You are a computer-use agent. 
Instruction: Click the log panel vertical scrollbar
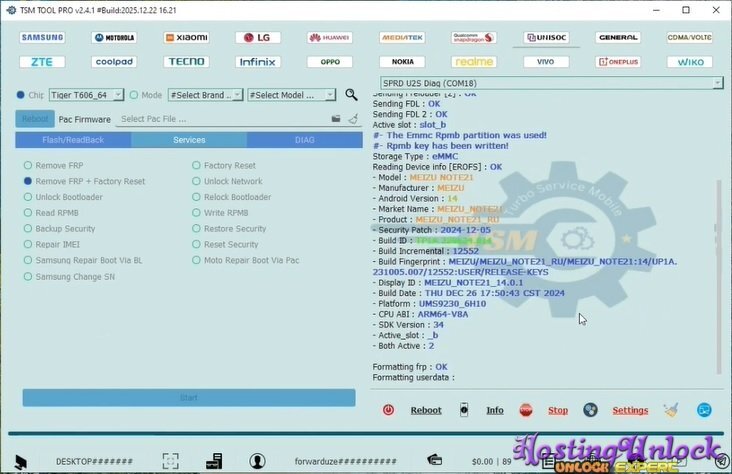[719, 276]
